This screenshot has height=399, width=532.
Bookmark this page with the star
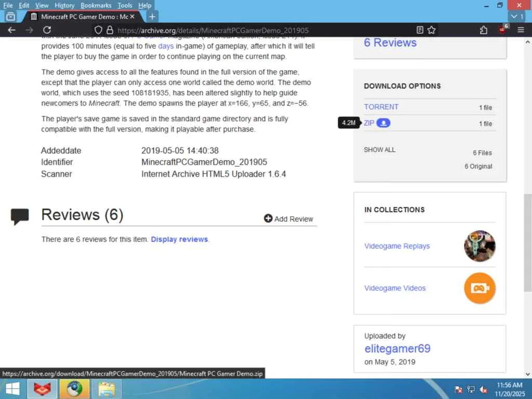[431, 30]
